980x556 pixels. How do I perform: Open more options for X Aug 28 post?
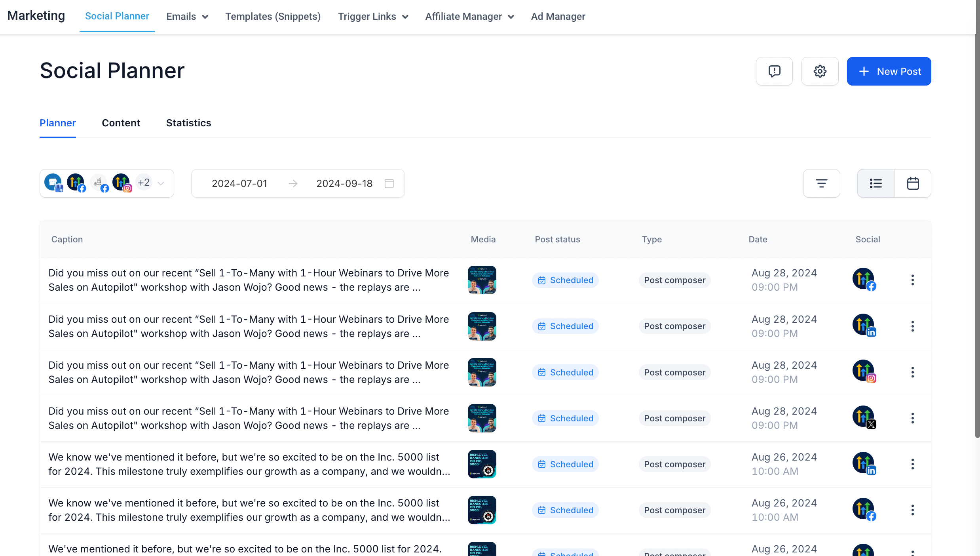point(912,418)
